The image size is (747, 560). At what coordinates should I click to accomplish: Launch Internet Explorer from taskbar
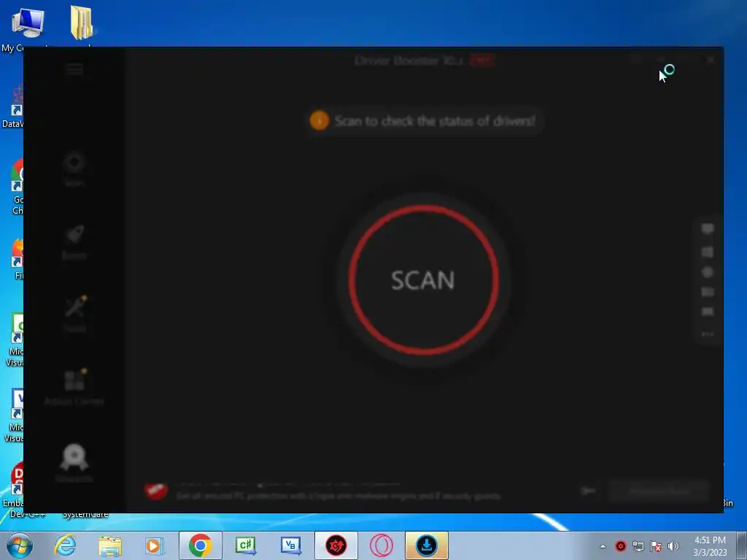tap(65, 545)
